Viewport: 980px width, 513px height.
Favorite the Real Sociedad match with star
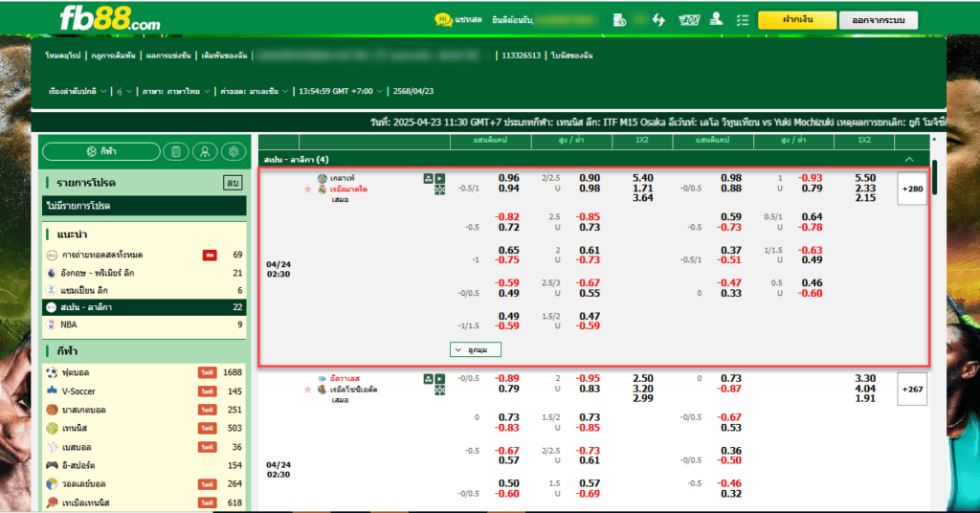click(x=307, y=390)
